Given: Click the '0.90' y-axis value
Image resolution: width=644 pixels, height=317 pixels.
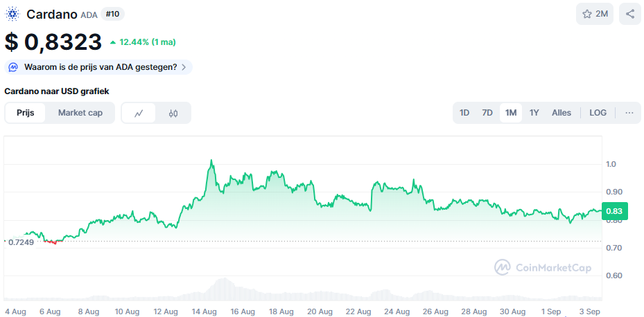Looking at the screenshot, I should click(x=613, y=192).
